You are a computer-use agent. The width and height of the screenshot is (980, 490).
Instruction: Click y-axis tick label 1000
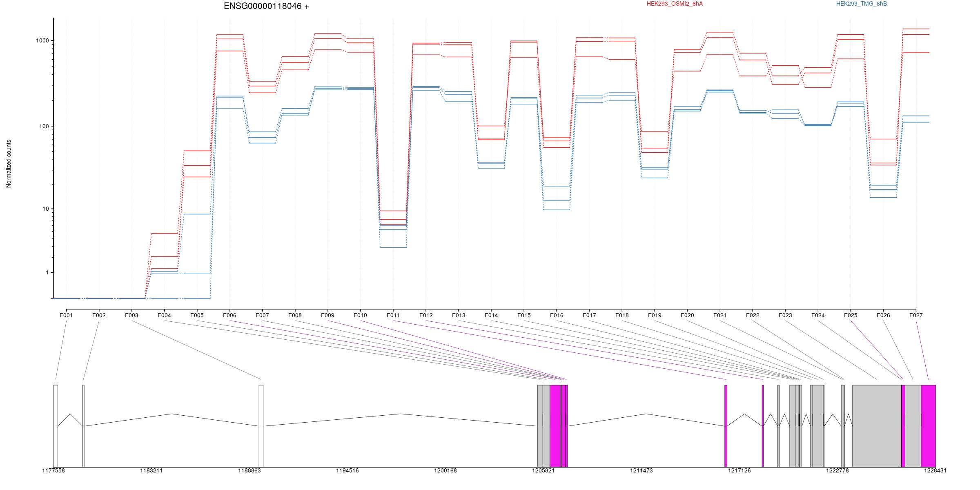[42, 40]
